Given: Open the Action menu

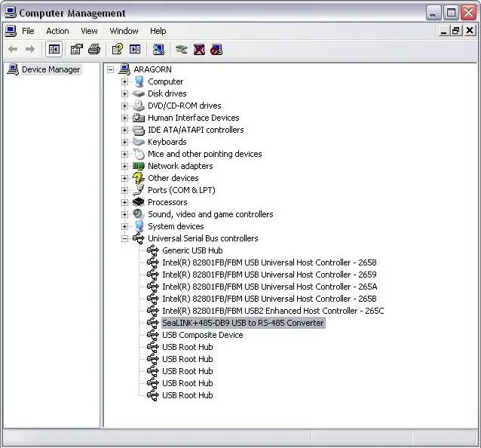Looking at the screenshot, I should point(57,31).
